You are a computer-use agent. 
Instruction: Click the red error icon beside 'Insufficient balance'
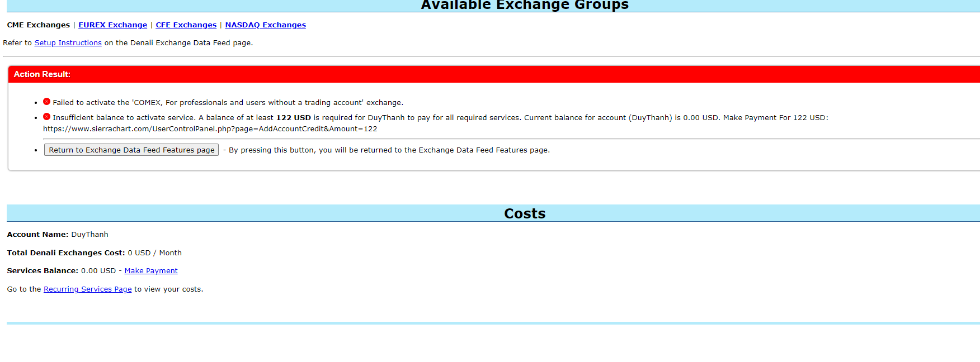[47, 117]
